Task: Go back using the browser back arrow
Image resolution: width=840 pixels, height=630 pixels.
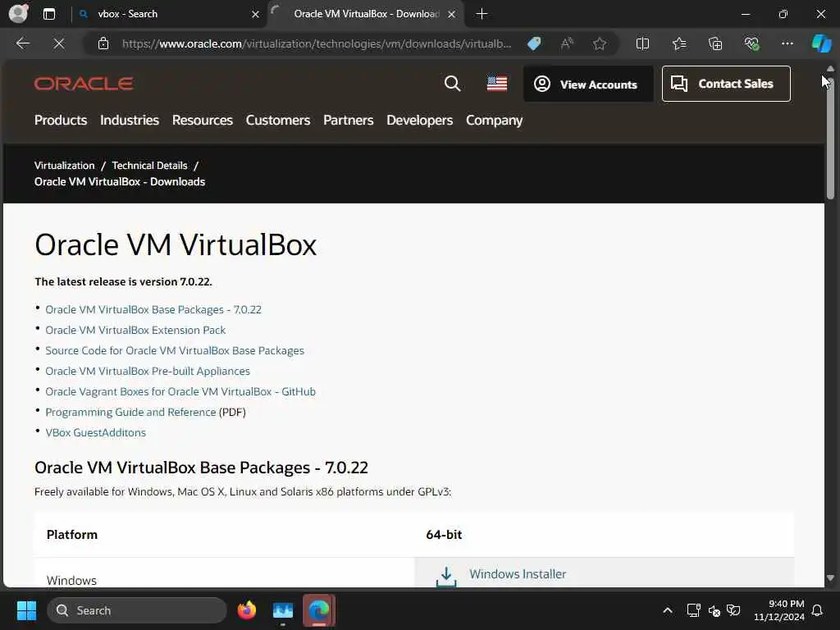Action: click(x=22, y=43)
